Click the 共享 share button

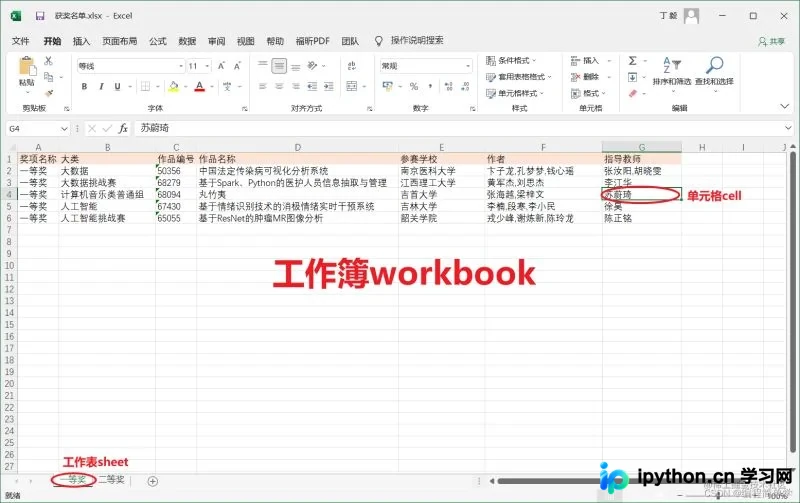tap(771, 41)
